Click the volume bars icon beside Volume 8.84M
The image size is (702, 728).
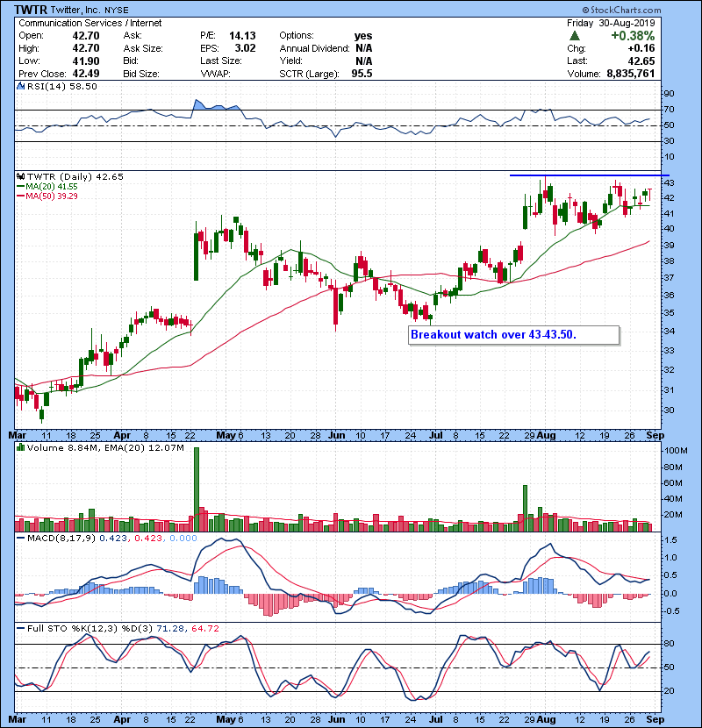click(20, 447)
